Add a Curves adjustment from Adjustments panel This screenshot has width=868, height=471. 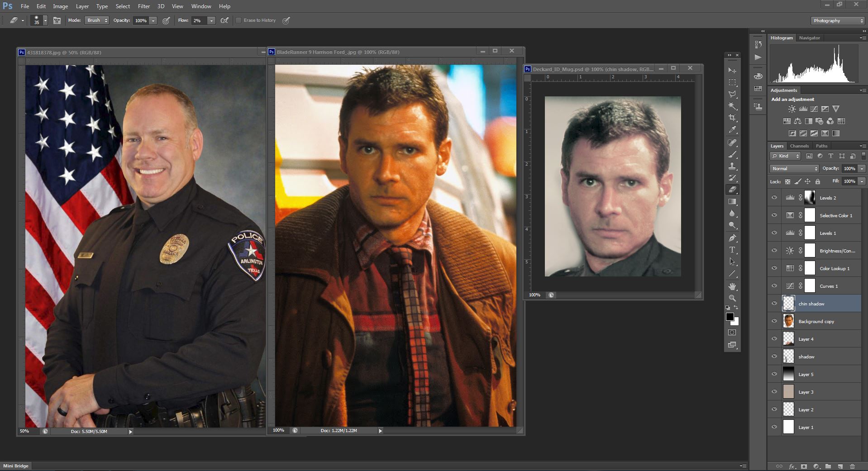click(x=814, y=109)
